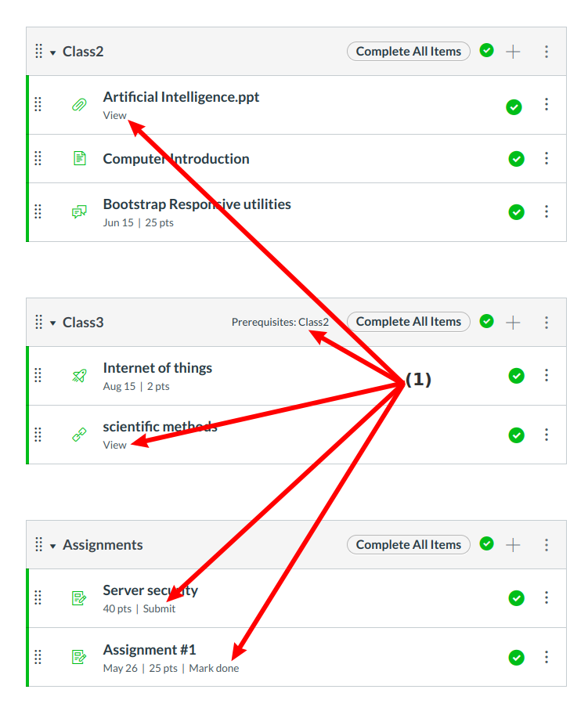Collapse the Class2 module

click(x=52, y=52)
